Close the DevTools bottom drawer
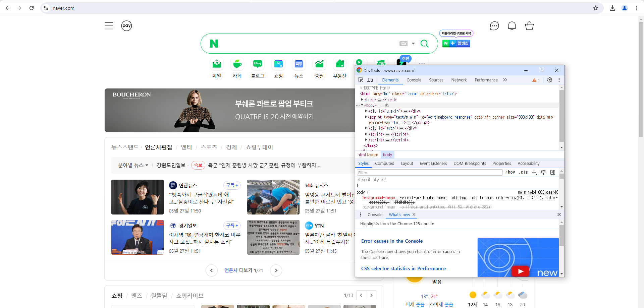The width and height of the screenshot is (644, 308). tap(559, 214)
